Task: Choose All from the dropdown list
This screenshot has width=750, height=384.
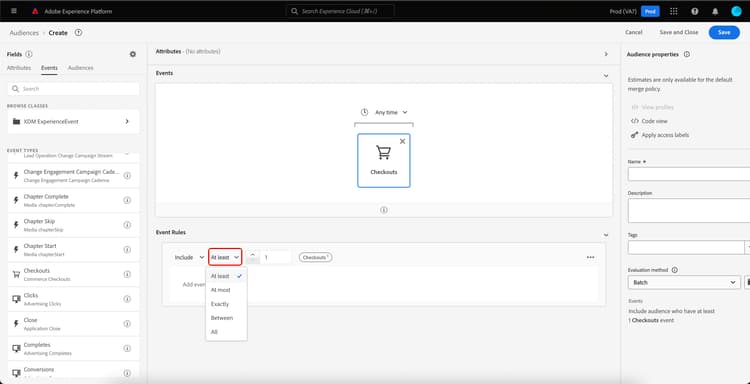Action: 226,331
